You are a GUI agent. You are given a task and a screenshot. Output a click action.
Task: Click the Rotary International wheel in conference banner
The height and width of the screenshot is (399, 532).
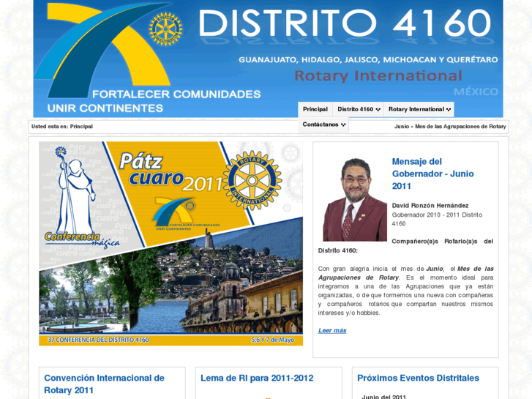[x=252, y=180]
